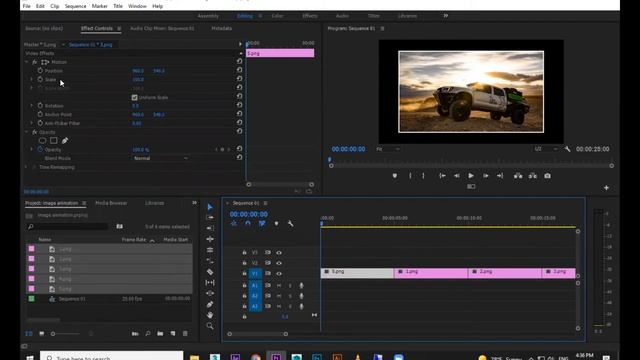Toggle Scale animation stopwatch
640x360 pixels.
pos(40,79)
